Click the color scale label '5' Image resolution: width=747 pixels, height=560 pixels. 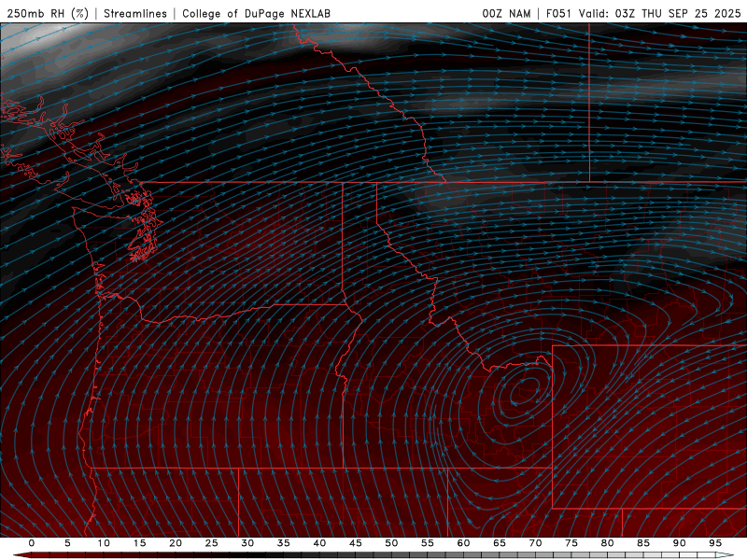[67, 543]
